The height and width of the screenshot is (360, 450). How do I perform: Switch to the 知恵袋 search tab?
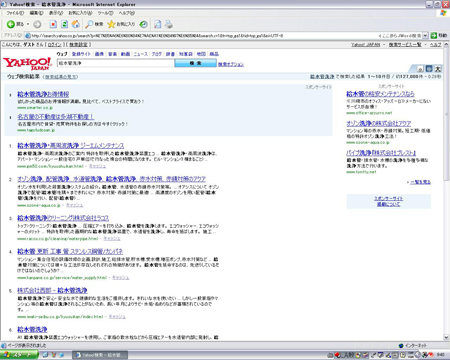pyautogui.click(x=186, y=54)
